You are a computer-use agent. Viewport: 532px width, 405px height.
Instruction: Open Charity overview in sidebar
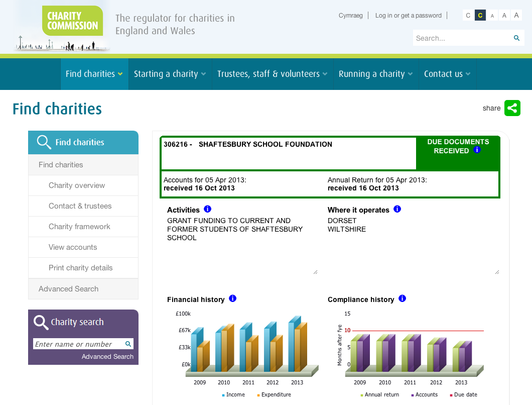point(77,185)
